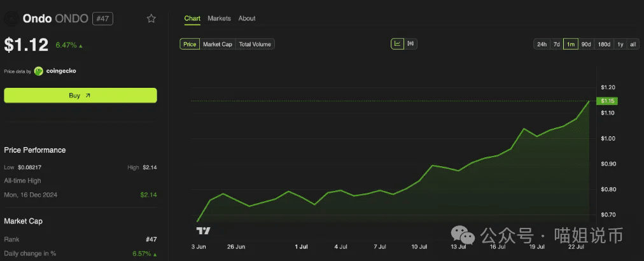644x261 pixels.
Task: Switch to line chart view icon
Action: tap(398, 43)
